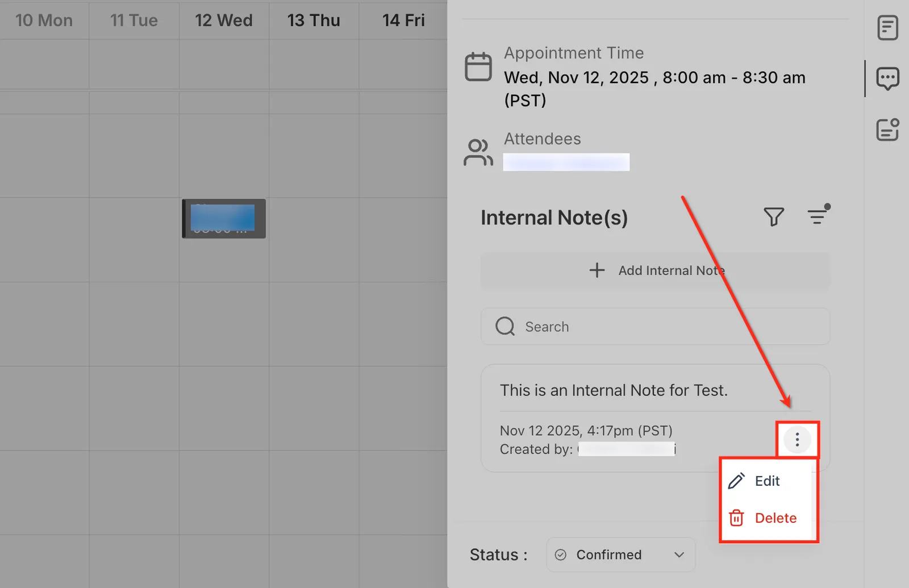Choose Edit from the note menu
909x588 pixels.
point(768,481)
